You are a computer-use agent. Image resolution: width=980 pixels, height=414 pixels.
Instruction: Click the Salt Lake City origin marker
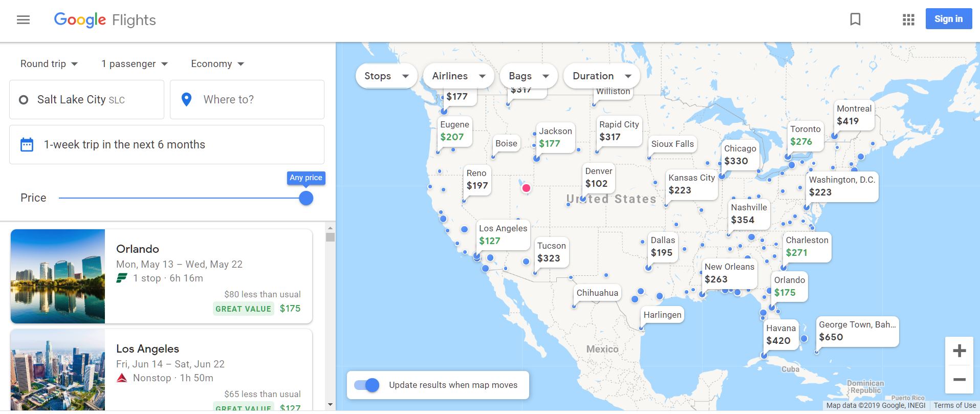[526, 188]
